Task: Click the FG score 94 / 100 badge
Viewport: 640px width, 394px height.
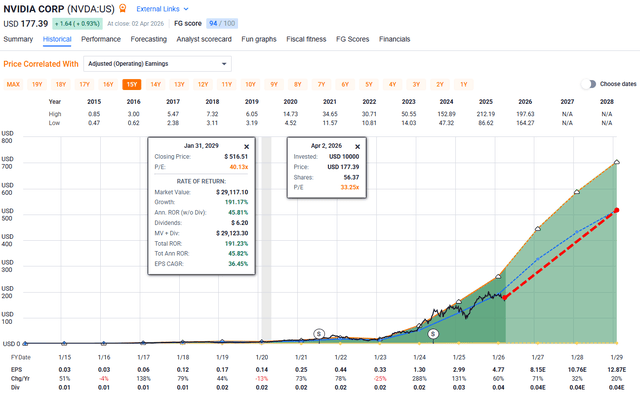Action: tap(222, 24)
